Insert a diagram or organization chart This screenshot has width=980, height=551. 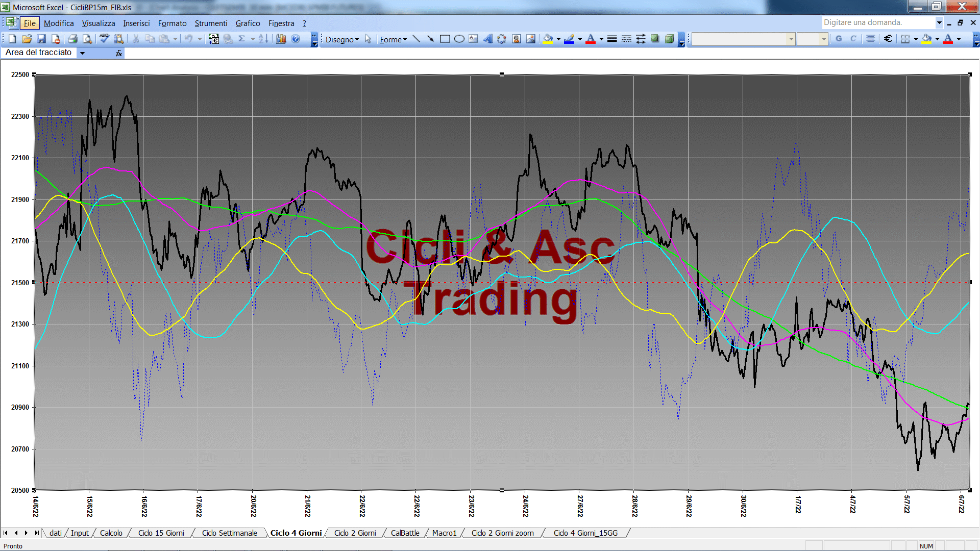(x=502, y=39)
